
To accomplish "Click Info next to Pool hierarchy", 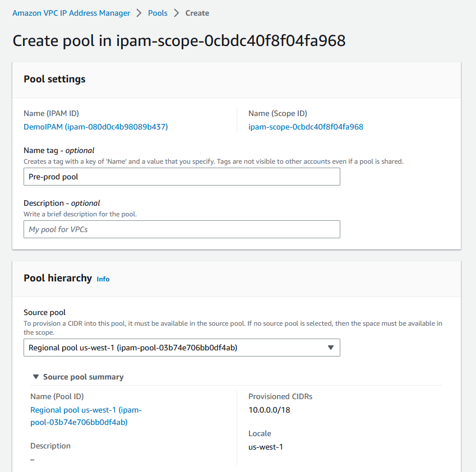I will [x=103, y=279].
